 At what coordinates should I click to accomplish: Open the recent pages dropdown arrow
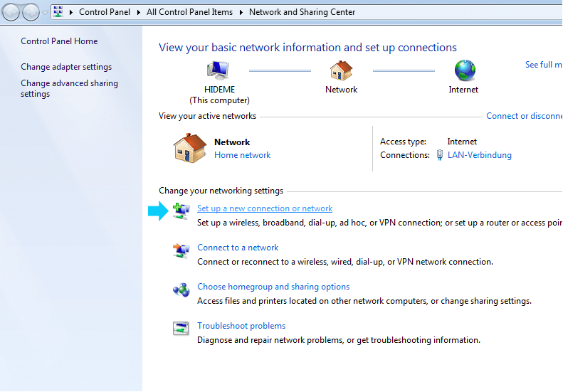click(45, 13)
